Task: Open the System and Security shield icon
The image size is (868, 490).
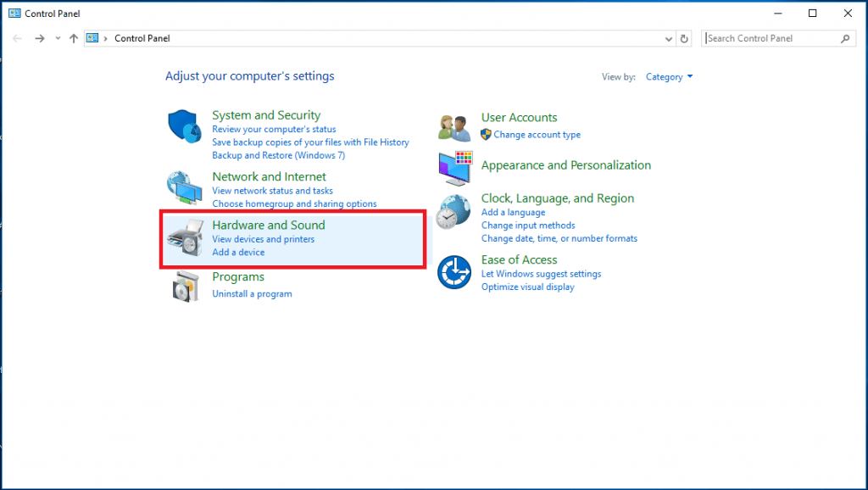Action: (x=184, y=125)
